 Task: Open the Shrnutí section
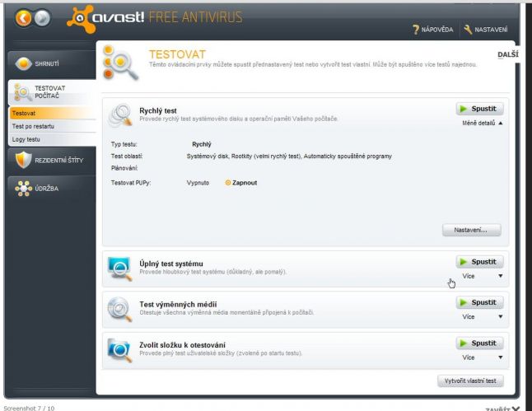click(52, 63)
